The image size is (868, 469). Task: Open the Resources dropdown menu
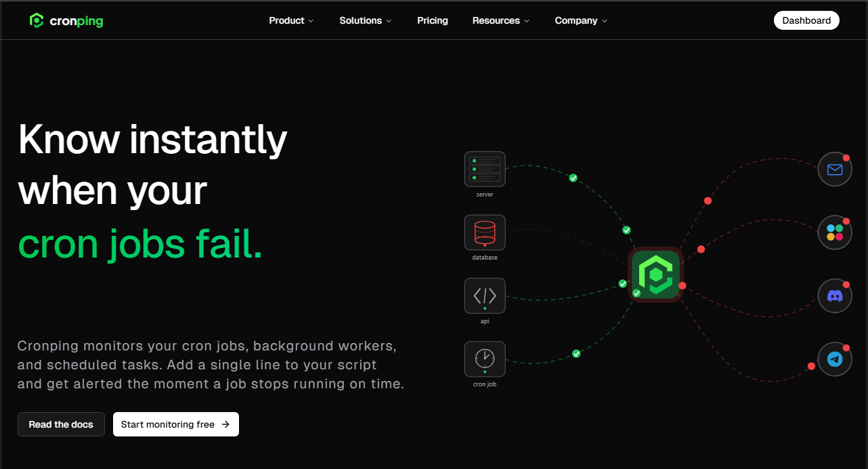click(x=501, y=21)
